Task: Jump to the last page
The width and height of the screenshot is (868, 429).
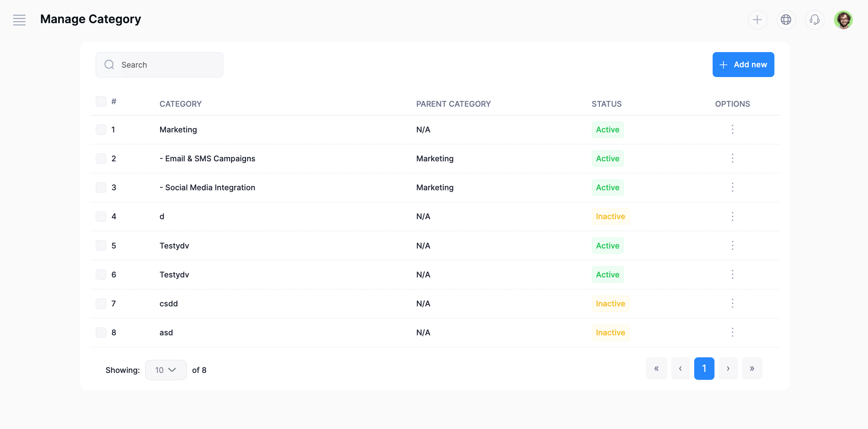Action: (x=752, y=369)
